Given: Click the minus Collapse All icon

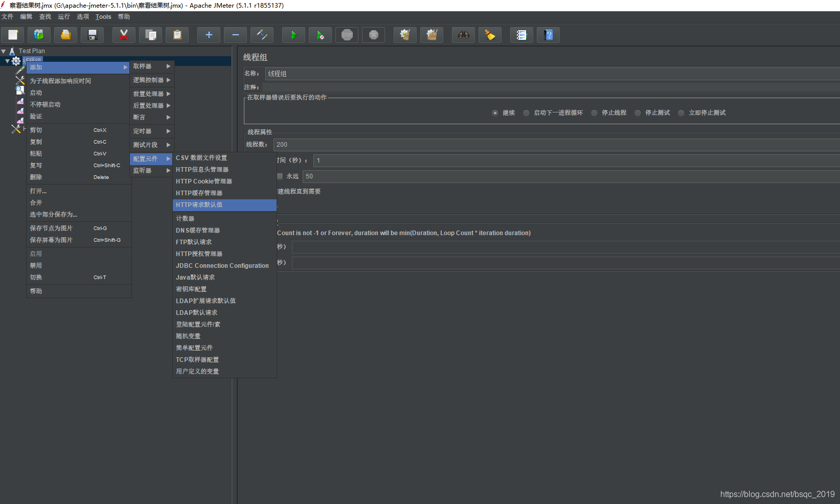Looking at the screenshot, I should point(235,35).
